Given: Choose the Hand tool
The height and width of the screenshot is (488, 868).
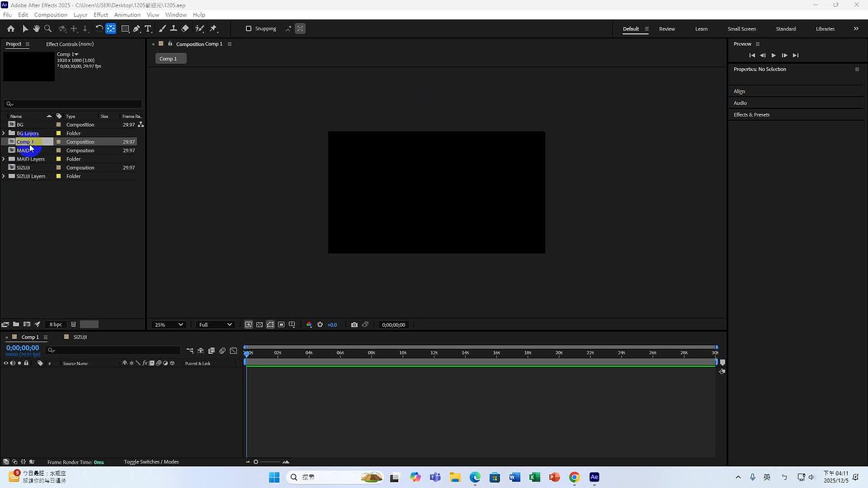Looking at the screenshot, I should point(37,28).
